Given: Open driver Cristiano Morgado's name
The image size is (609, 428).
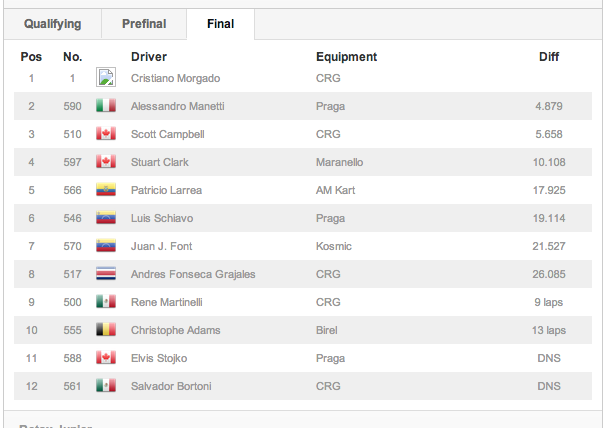Looking at the screenshot, I should [175, 78].
